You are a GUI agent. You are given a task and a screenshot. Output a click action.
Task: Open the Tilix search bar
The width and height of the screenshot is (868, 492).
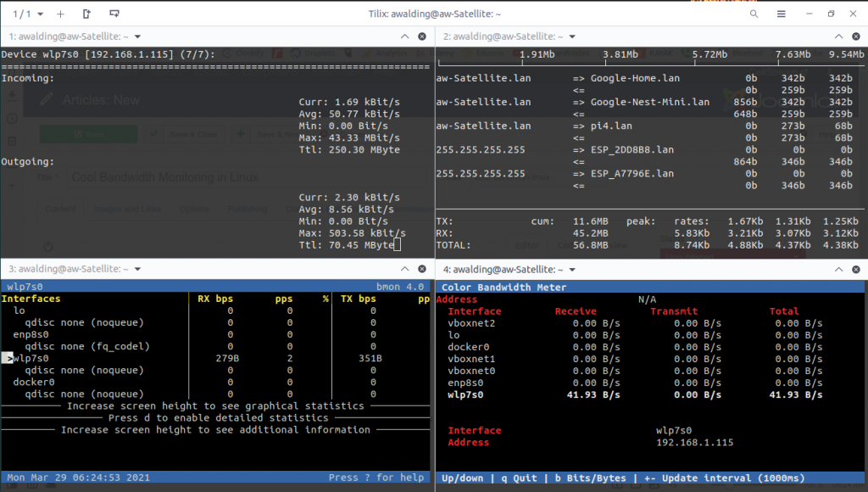coord(754,14)
